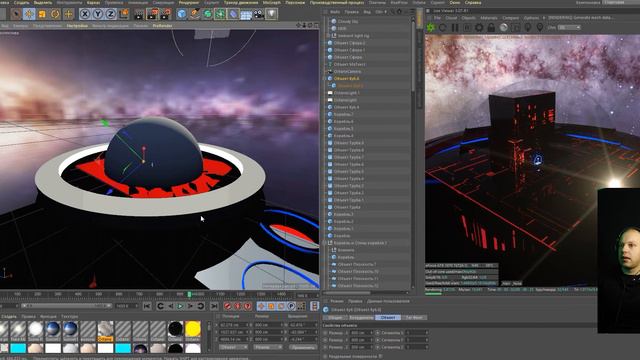Select the black material swatch beside yellow
Viewport: 640px width, 360px height.
[x=176, y=329]
